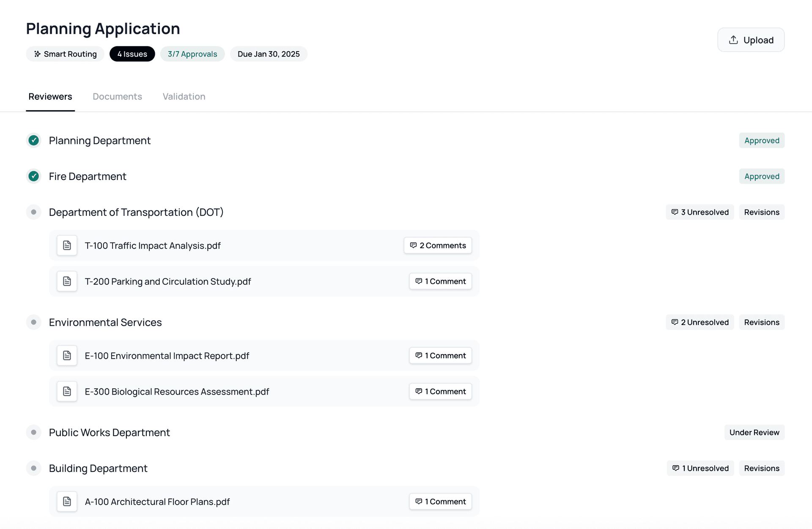Open 2 Comments on T-100 Traffic Analysis
812x529 pixels.
438,245
